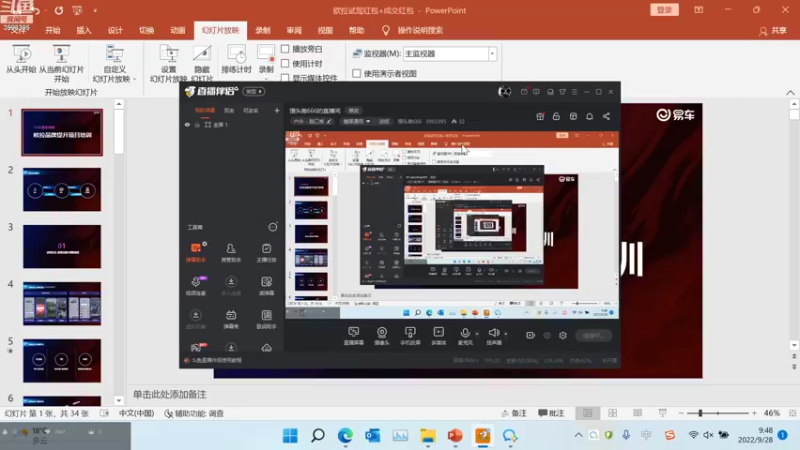Image resolution: width=800 pixels, height=450 pixels.
Task: Select slide 4 thumbnail in PowerPoint panel
Action: click(62, 304)
